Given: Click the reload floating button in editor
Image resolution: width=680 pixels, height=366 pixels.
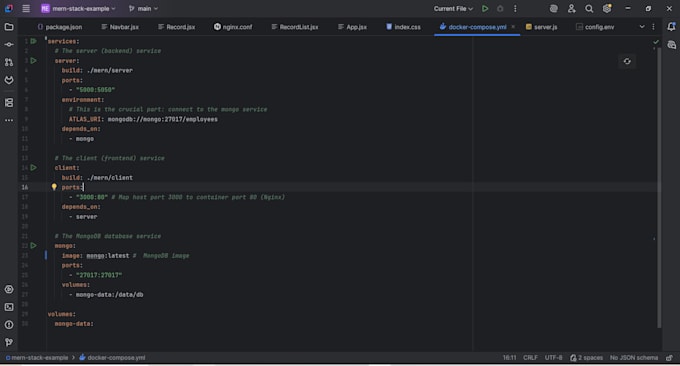Looking at the screenshot, I should pyautogui.click(x=627, y=62).
